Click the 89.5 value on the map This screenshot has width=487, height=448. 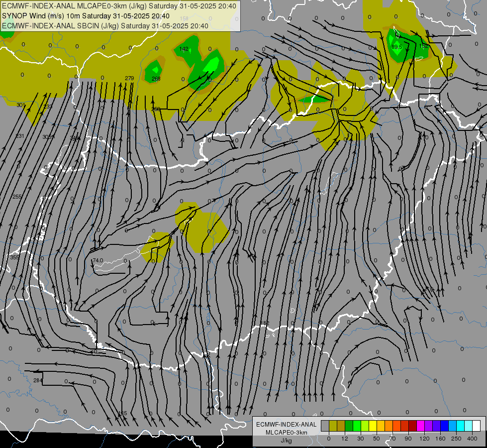(x=397, y=47)
